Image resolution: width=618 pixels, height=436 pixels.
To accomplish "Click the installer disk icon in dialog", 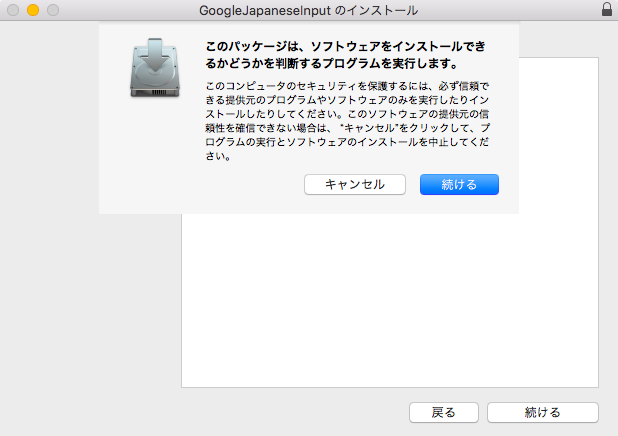I will 155,68.
